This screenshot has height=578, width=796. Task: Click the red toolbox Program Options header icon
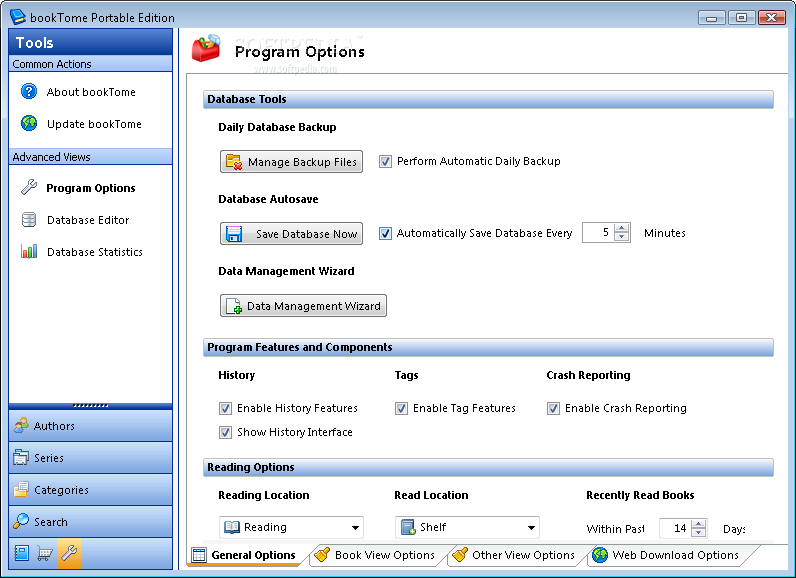tap(206, 49)
